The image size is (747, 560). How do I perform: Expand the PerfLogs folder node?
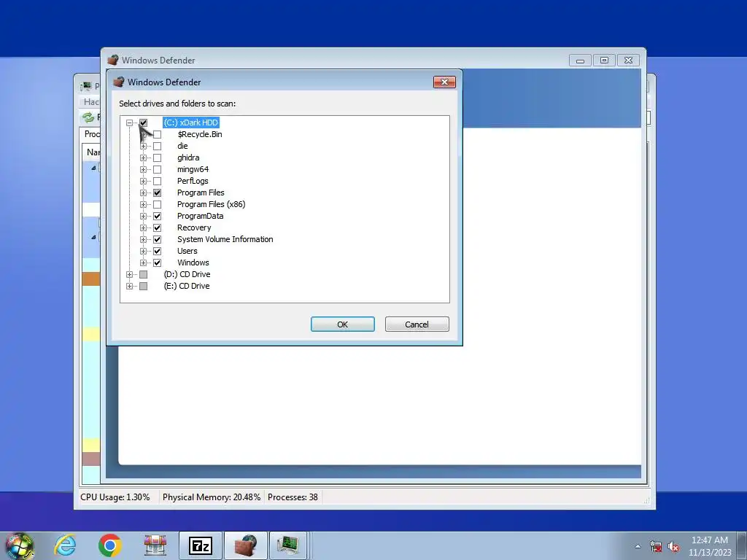tap(143, 181)
